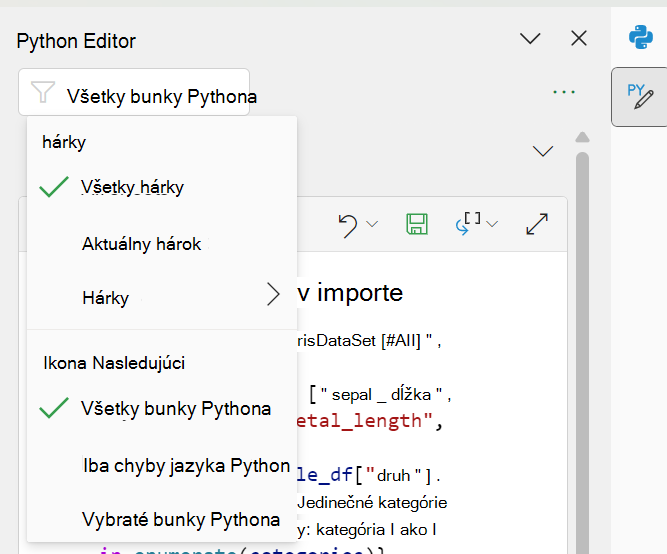Click the convert output brackets icon

click(x=468, y=224)
